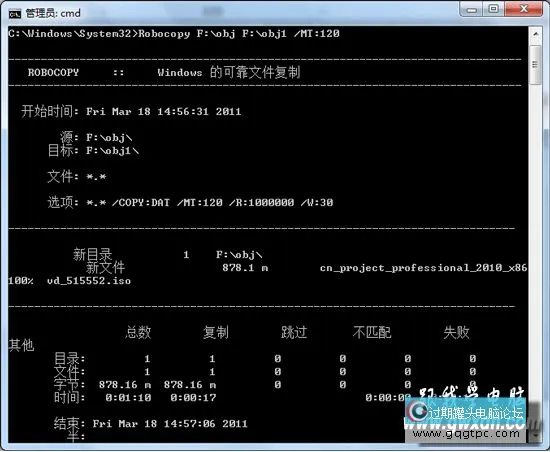Viewport: 550px width, 452px height.
Task: Minimize the cmd window
Action: 472,9
